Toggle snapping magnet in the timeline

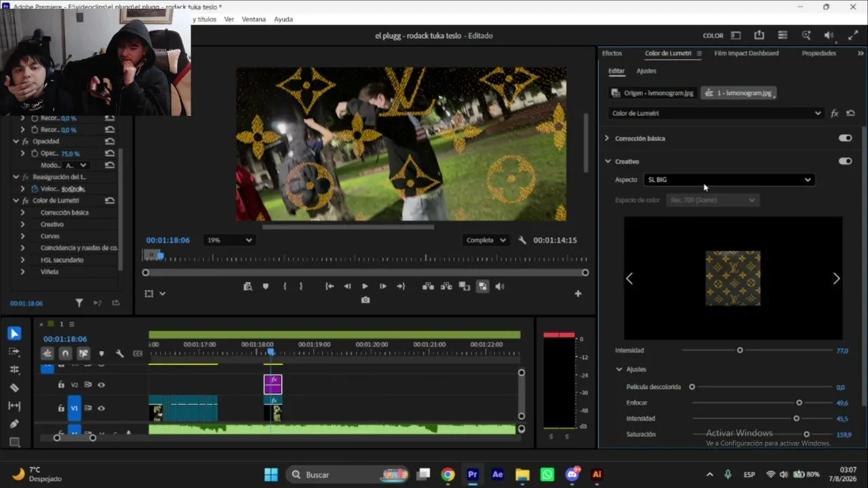[65, 353]
